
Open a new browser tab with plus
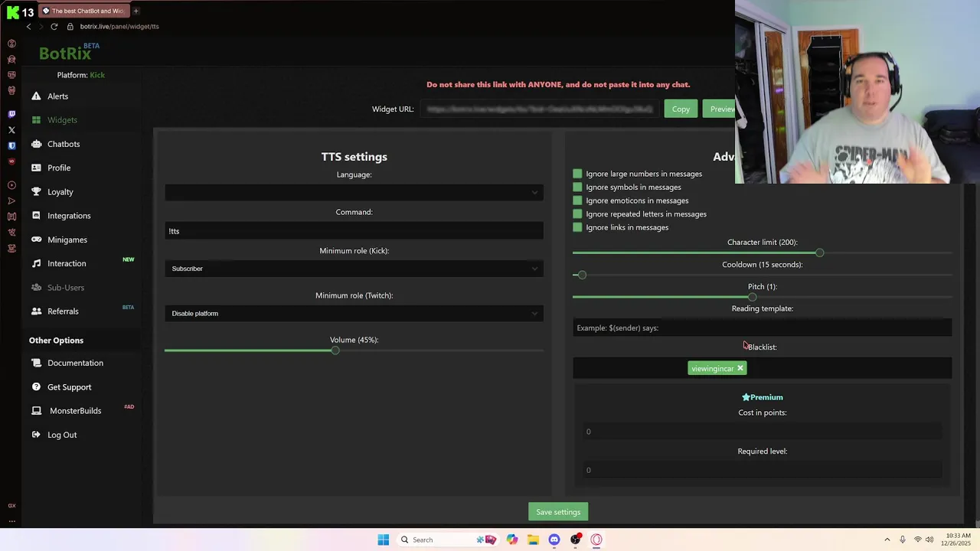coord(136,11)
